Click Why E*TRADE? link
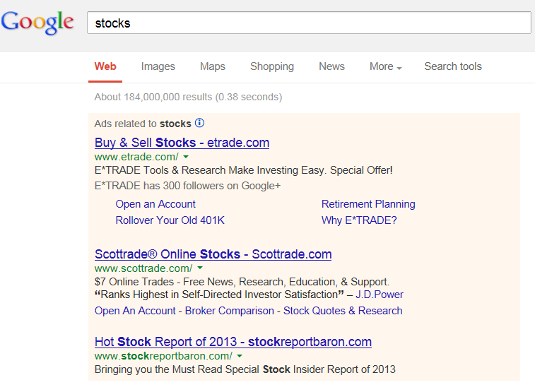The height and width of the screenshot is (392, 535). 359,220
